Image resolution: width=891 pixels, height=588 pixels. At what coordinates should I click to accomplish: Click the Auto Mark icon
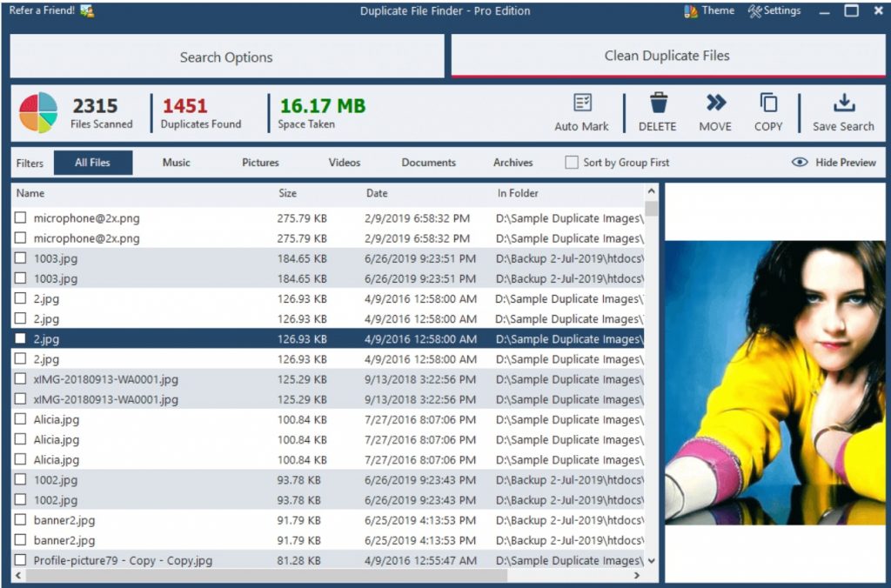582,104
